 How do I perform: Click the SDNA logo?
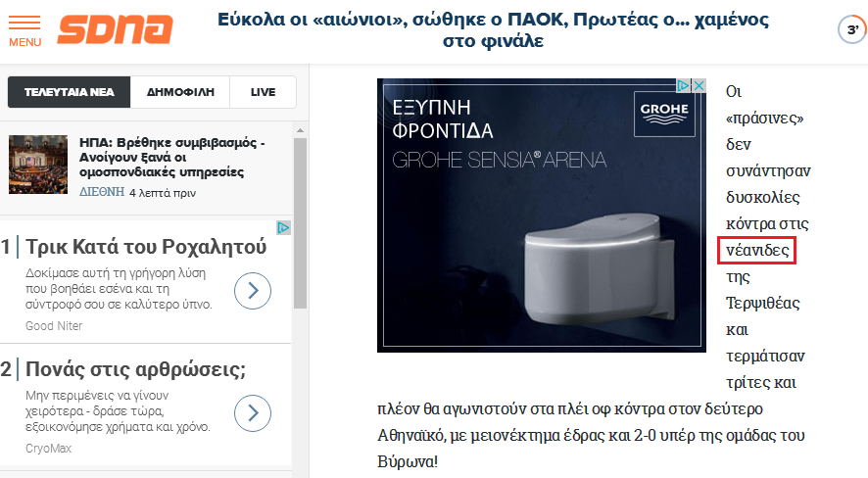[116, 29]
